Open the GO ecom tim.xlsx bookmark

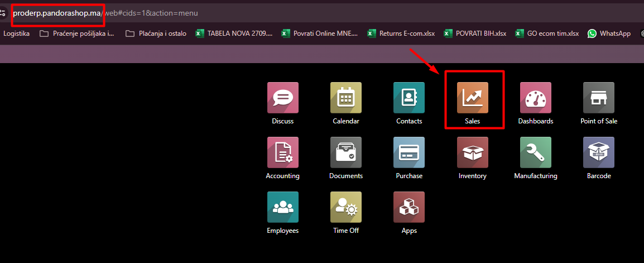click(547, 34)
